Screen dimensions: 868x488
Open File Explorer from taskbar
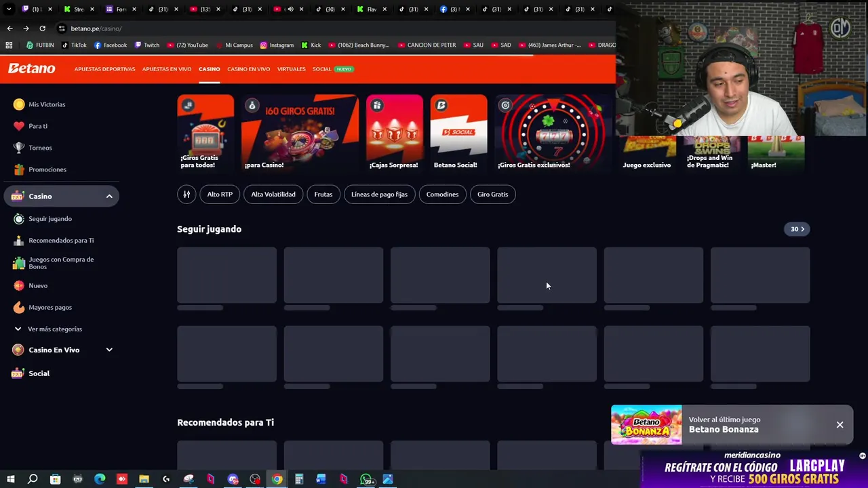144,479
